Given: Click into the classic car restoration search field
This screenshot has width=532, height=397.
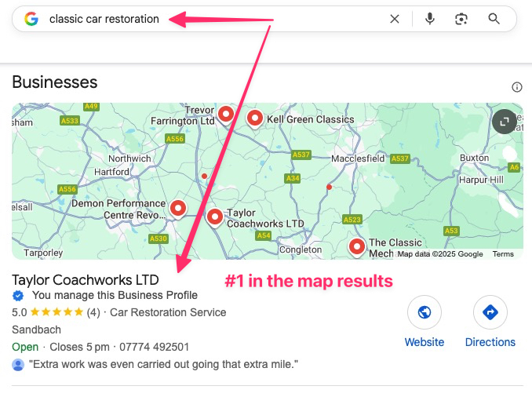Looking at the screenshot, I should (217, 19).
